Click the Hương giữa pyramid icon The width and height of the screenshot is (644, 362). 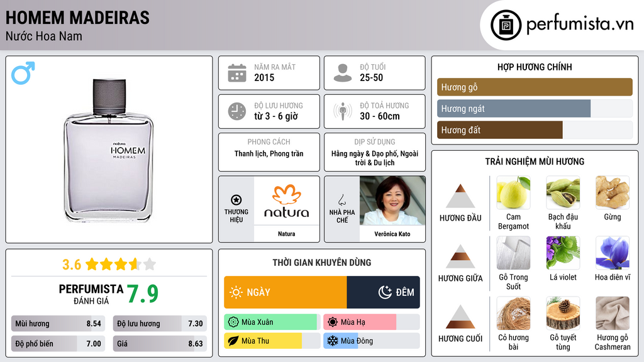pyautogui.click(x=460, y=256)
